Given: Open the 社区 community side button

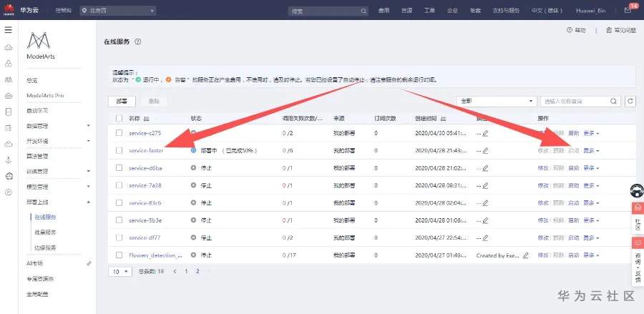Looking at the screenshot, I should pyautogui.click(x=638, y=218).
